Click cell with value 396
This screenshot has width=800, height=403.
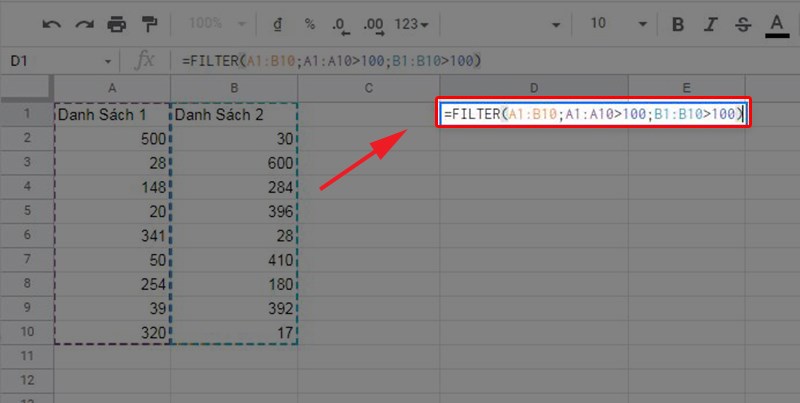234,211
